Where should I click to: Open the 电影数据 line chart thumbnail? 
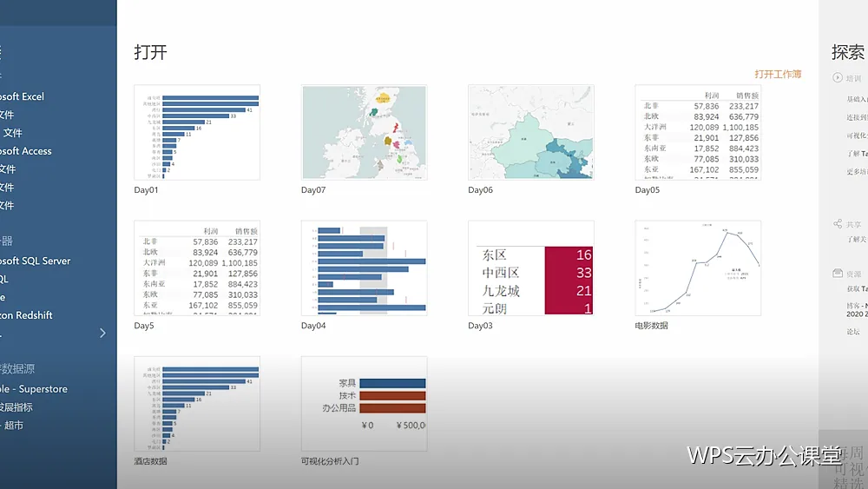point(698,268)
